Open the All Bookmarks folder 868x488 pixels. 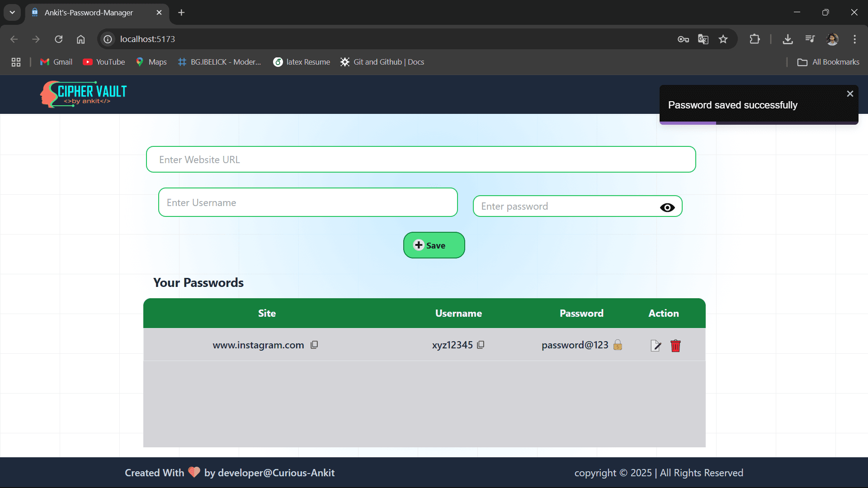click(x=828, y=62)
